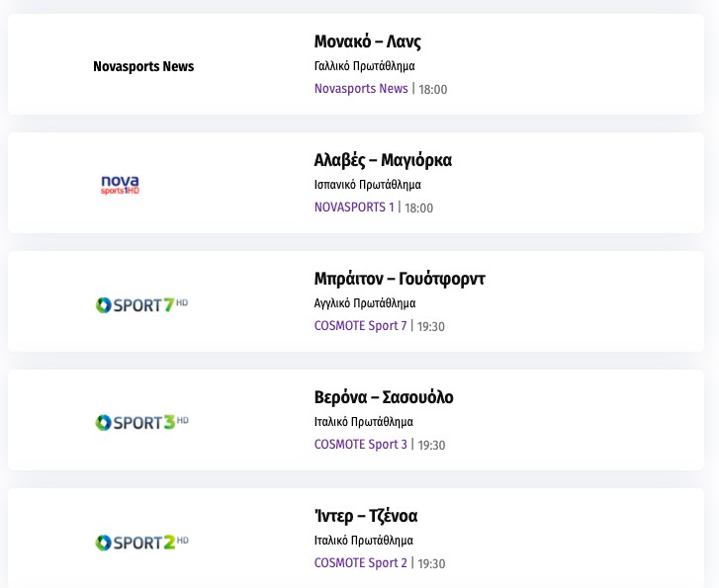The width and height of the screenshot is (719, 588).
Task: Select the Αλαβές – Μαγιόρκα match title
Action: (383, 160)
